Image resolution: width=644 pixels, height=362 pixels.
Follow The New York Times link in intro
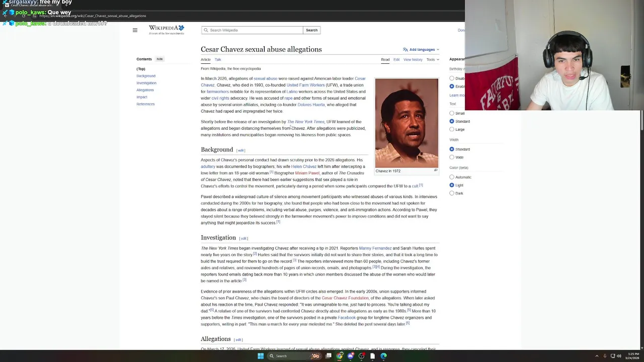(x=305, y=122)
